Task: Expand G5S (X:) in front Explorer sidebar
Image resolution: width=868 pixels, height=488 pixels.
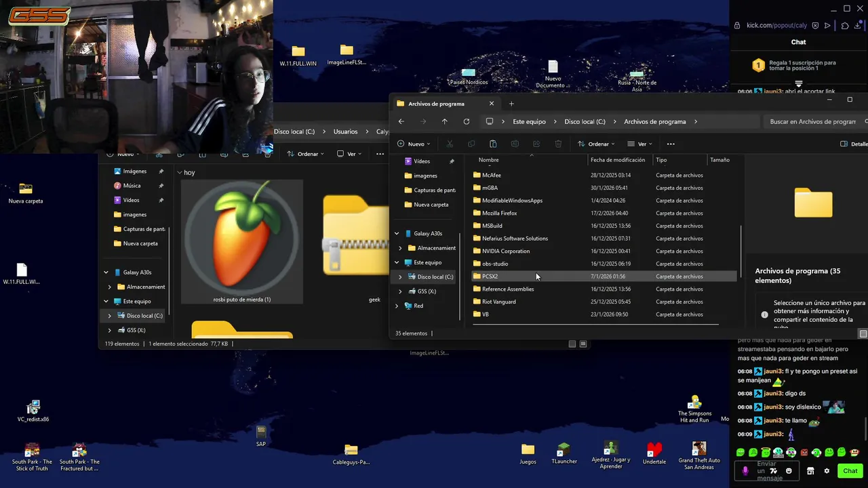Action: click(x=400, y=291)
